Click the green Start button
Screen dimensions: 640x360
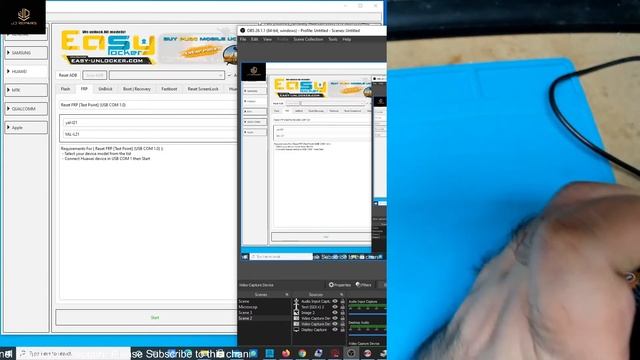(x=147, y=317)
